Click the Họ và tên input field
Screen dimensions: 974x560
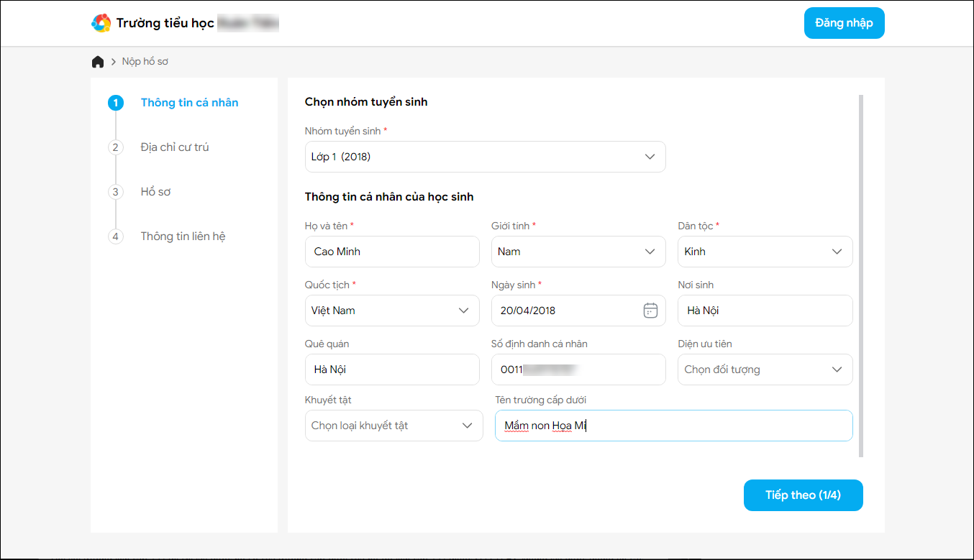click(x=392, y=252)
